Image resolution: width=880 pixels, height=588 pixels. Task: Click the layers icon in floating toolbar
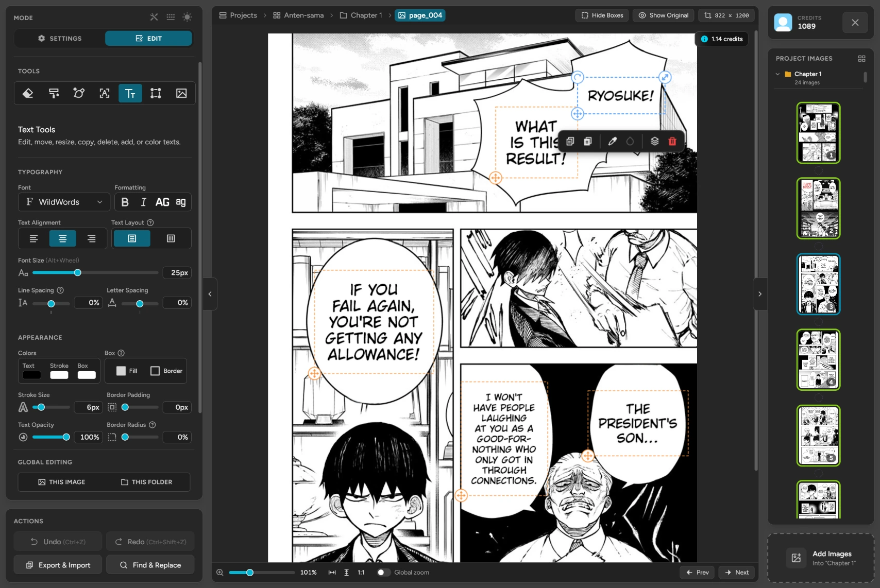655,141
